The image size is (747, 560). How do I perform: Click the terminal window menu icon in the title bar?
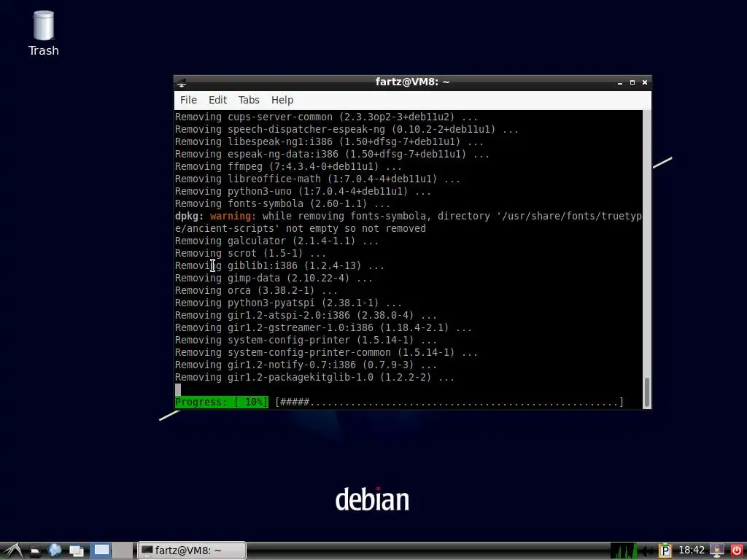point(182,83)
